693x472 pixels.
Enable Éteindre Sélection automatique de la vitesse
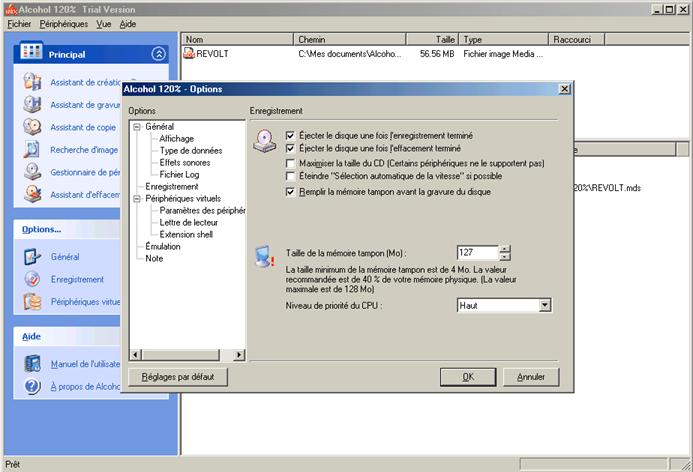click(x=290, y=176)
